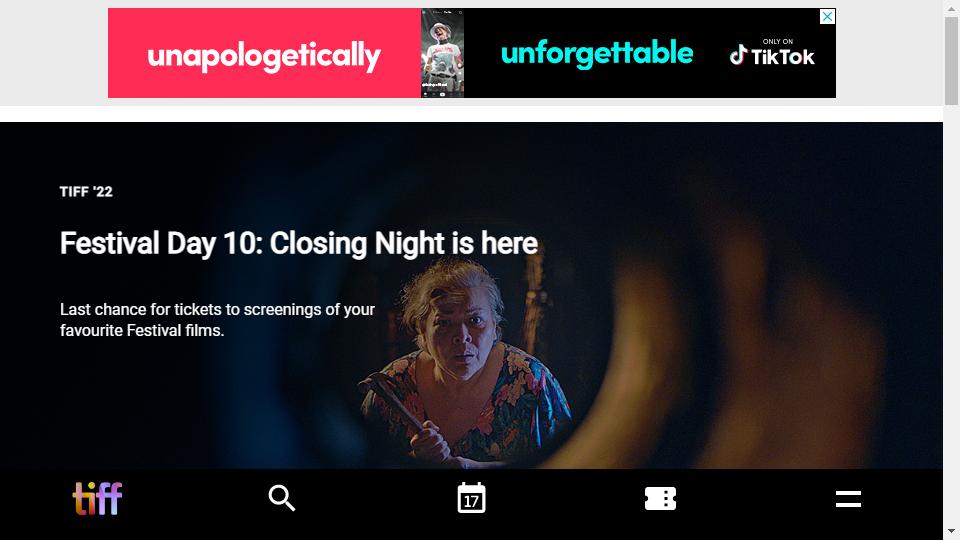Open the search magnifying glass icon
This screenshot has height=540, width=960.
tap(282, 498)
